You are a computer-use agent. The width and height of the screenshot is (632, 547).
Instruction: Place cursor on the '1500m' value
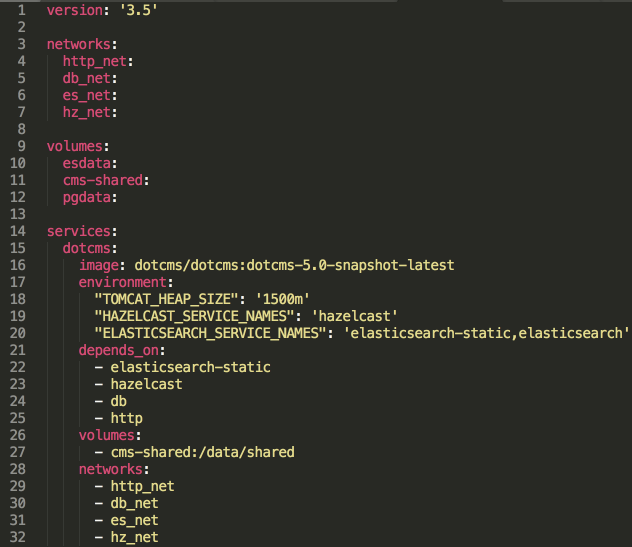(x=282, y=299)
